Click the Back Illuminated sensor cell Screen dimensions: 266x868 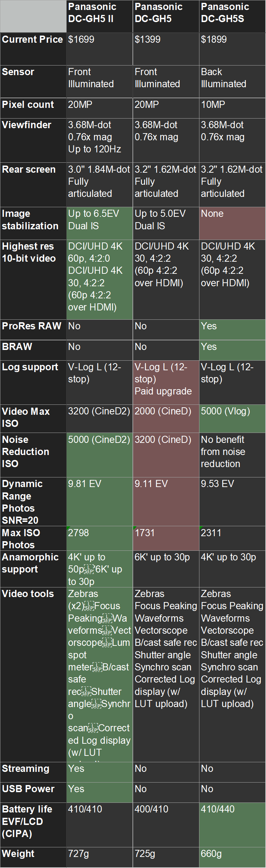tap(232, 81)
